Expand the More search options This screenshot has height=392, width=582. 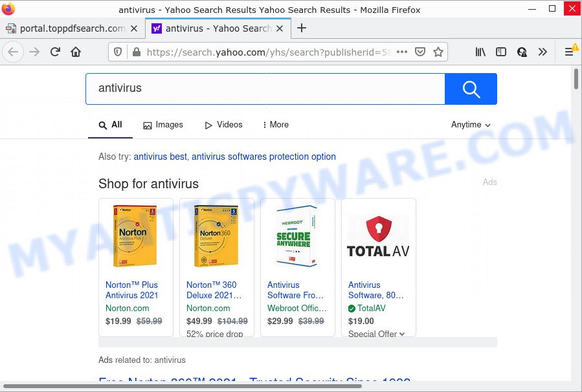tap(276, 125)
